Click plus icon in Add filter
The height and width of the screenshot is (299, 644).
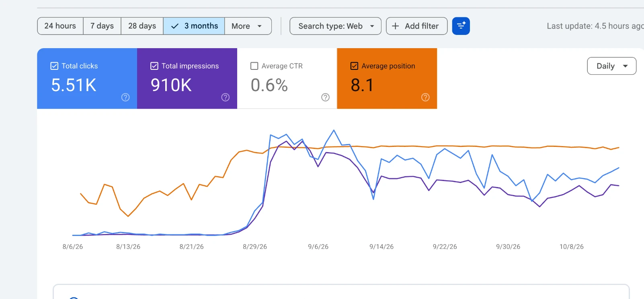(396, 26)
